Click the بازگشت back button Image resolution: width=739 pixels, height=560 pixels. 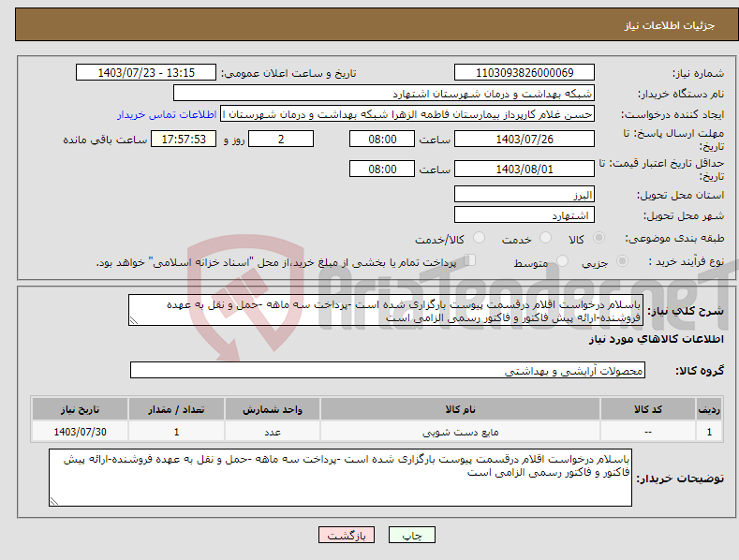point(347,535)
